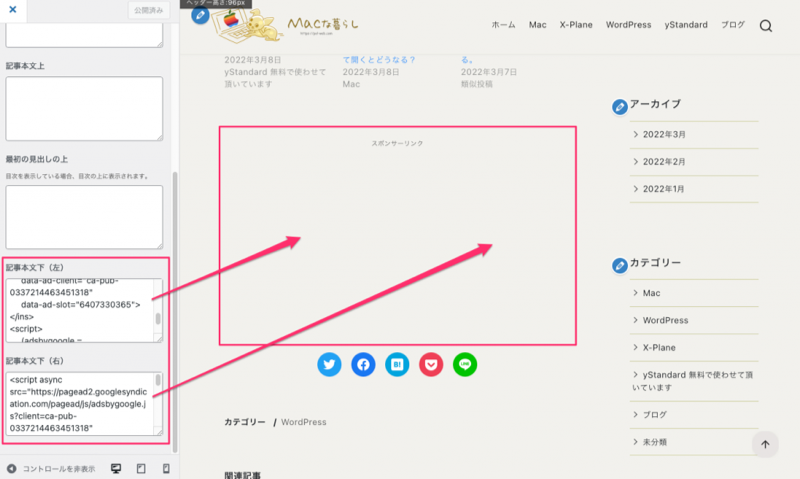Screen dimensions: 800x479
Task: Edit the アーカイブ widget via pencil icon
Action: (619, 107)
